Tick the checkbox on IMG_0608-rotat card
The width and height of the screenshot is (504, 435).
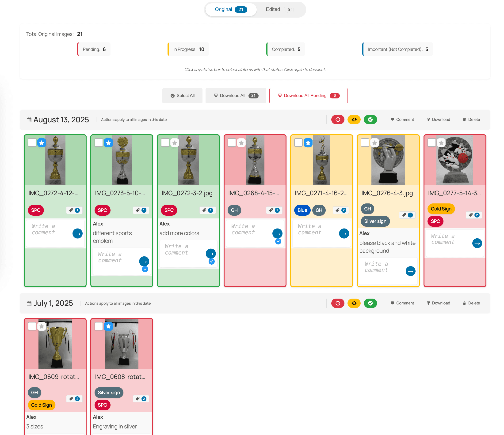[99, 326]
